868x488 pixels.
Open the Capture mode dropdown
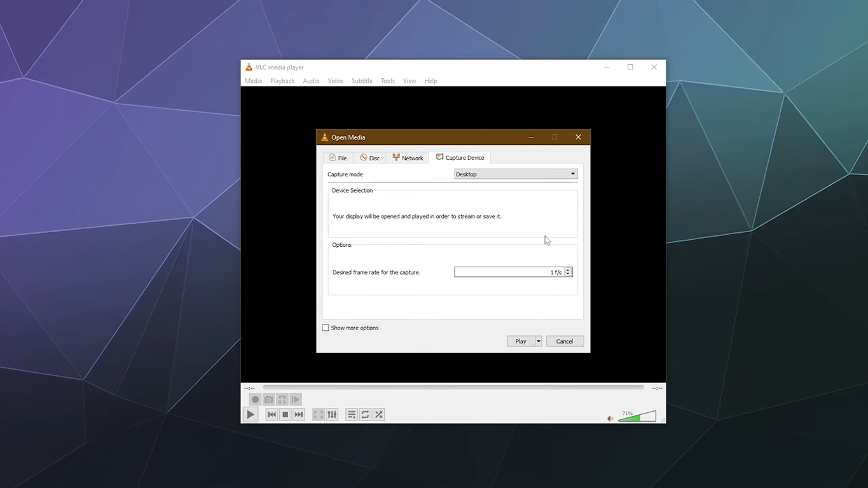[x=515, y=174]
